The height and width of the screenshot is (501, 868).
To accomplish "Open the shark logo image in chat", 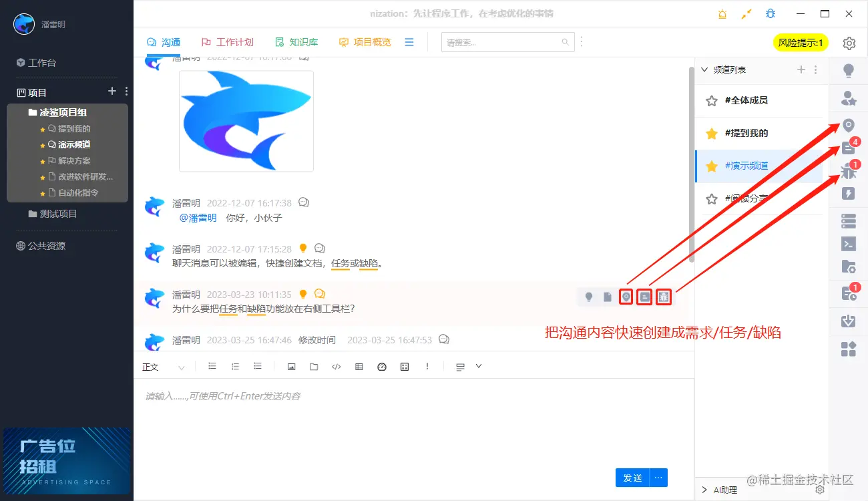I will 246,121.
